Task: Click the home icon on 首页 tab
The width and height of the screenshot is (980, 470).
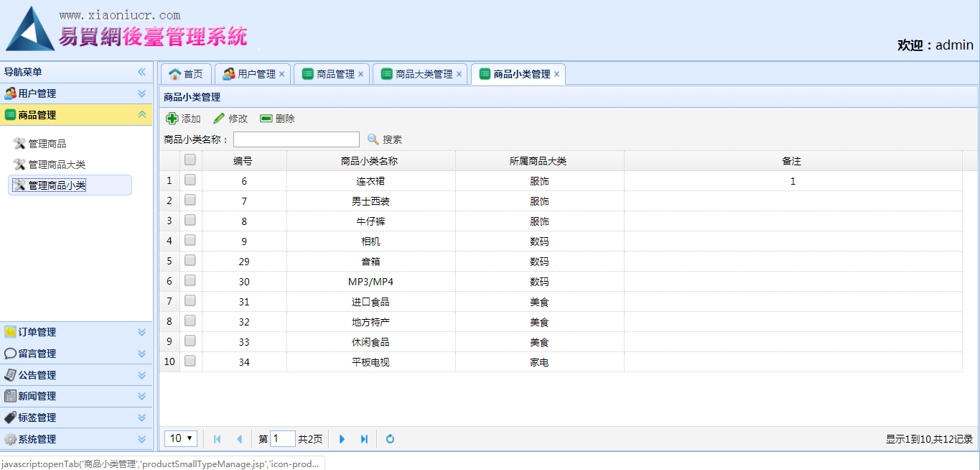Action: (x=174, y=74)
